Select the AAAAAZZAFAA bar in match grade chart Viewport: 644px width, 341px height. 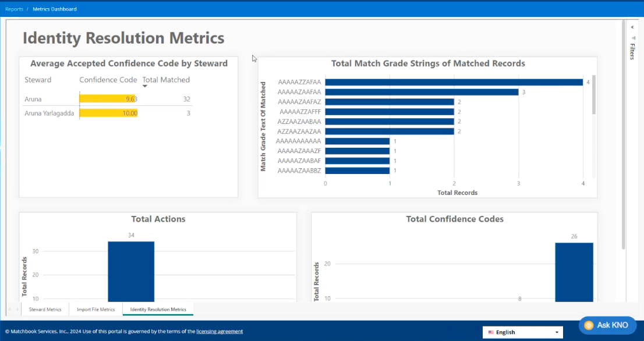click(454, 82)
